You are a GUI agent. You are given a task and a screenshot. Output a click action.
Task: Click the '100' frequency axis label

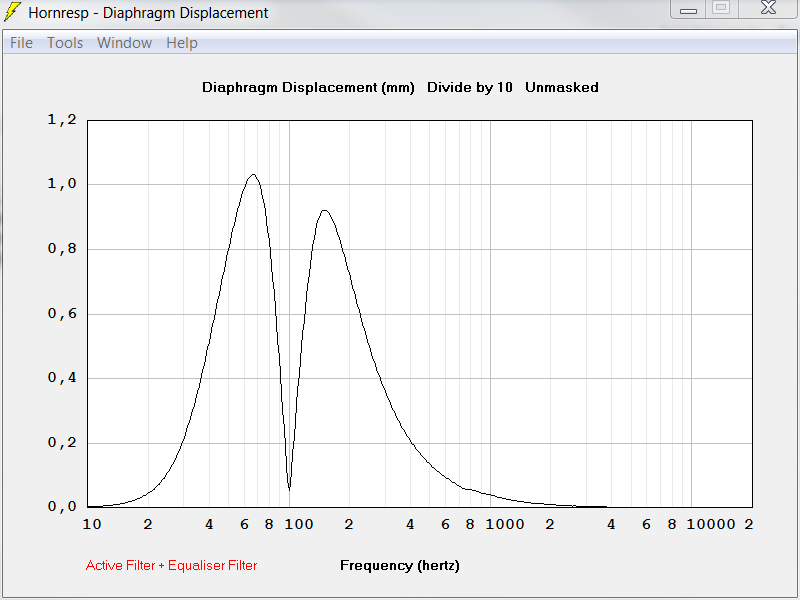pyautogui.click(x=298, y=524)
